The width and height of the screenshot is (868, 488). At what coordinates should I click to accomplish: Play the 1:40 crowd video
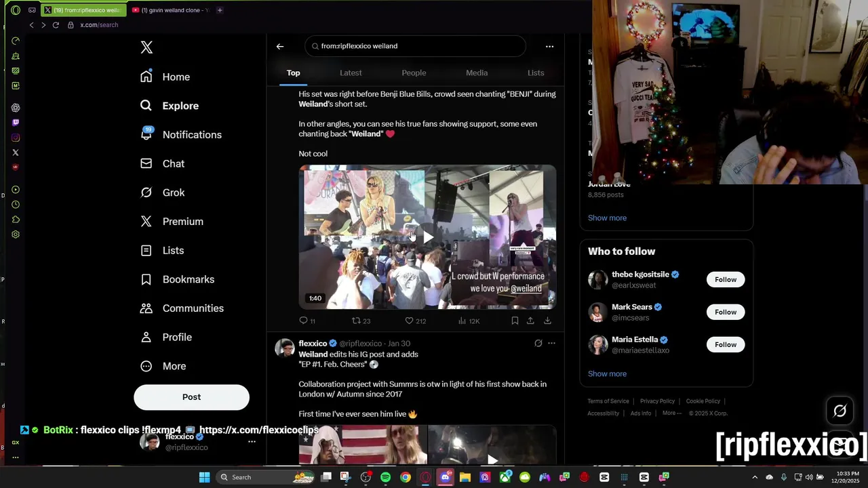coord(427,237)
